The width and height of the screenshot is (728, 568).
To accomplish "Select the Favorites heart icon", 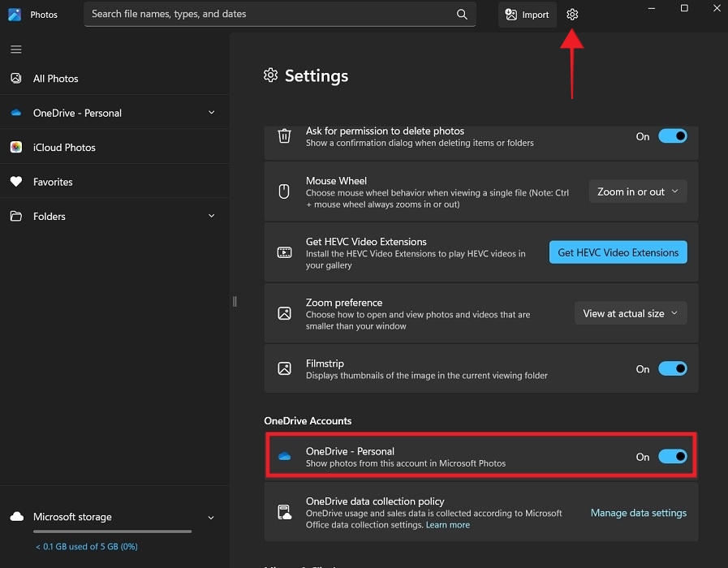I will pos(16,182).
